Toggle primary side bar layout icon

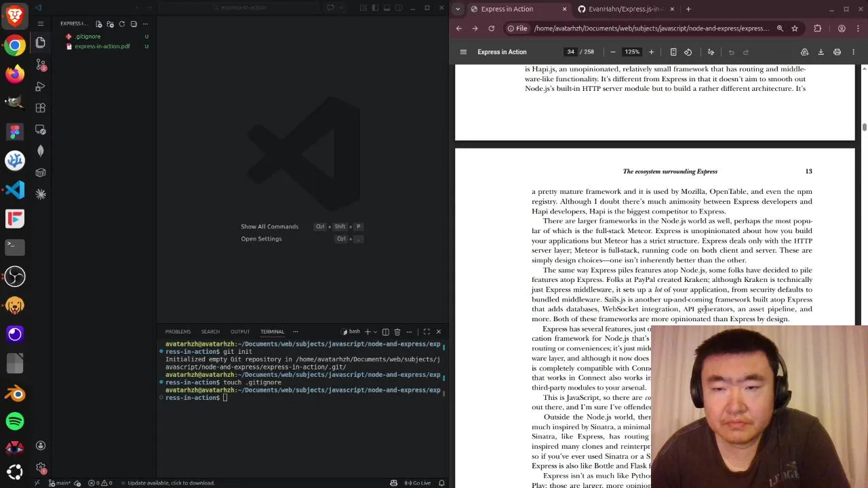coord(375,7)
